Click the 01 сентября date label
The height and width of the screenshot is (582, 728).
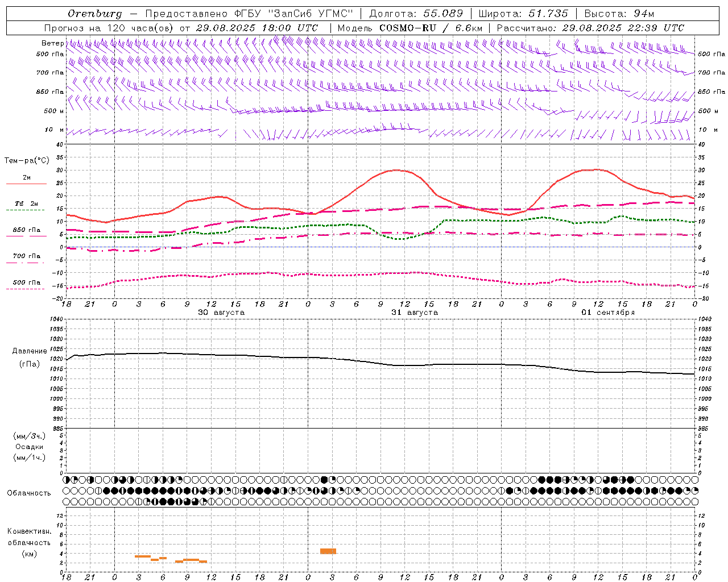pos(608,313)
